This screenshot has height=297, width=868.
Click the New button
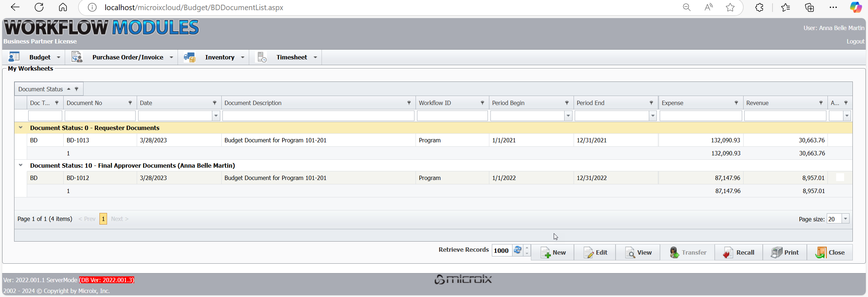pyautogui.click(x=553, y=252)
